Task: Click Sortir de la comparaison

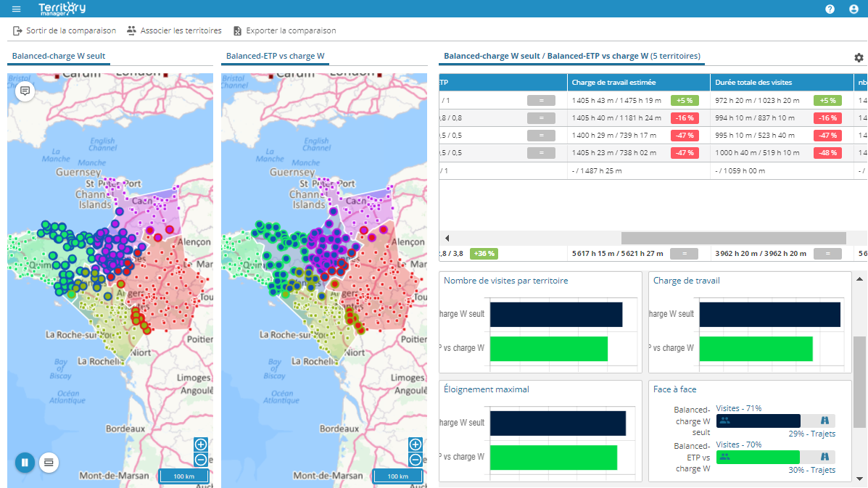Action: point(65,30)
